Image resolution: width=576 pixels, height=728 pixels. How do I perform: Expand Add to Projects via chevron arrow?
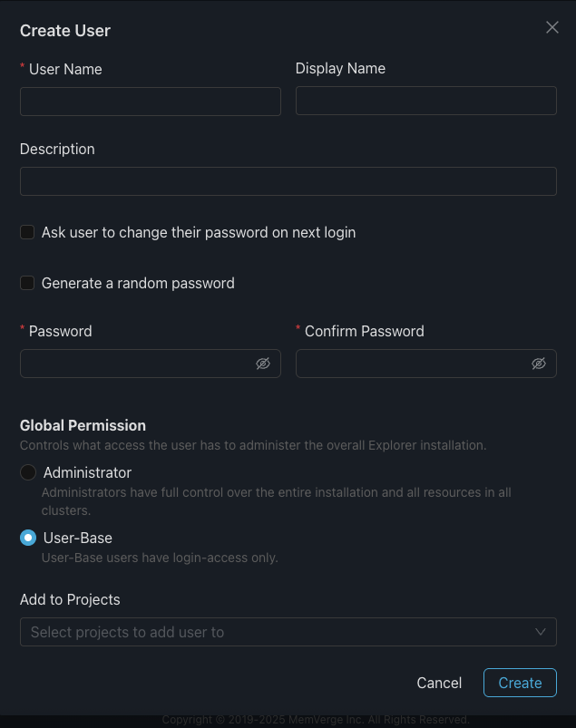(541, 632)
